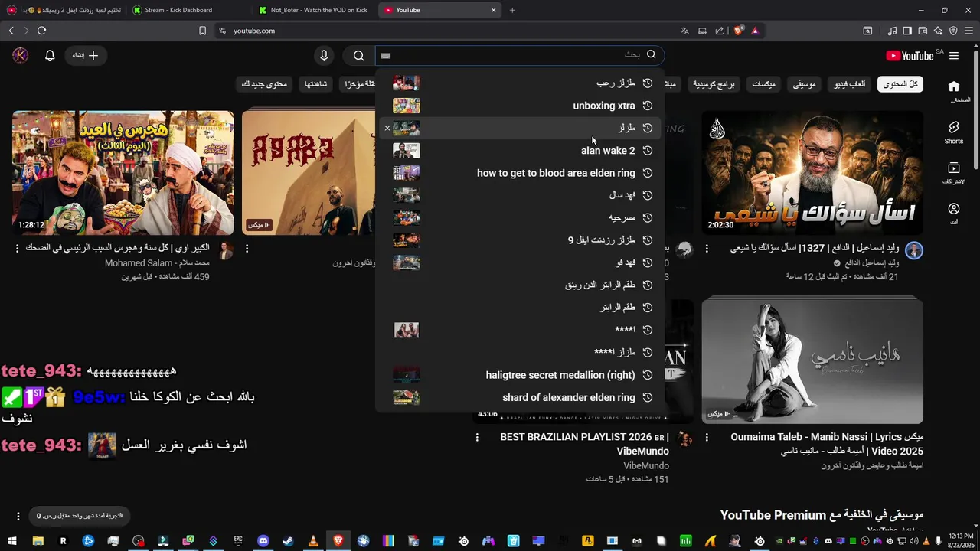Click the search magnifier button beside the microphone

click(x=358, y=55)
